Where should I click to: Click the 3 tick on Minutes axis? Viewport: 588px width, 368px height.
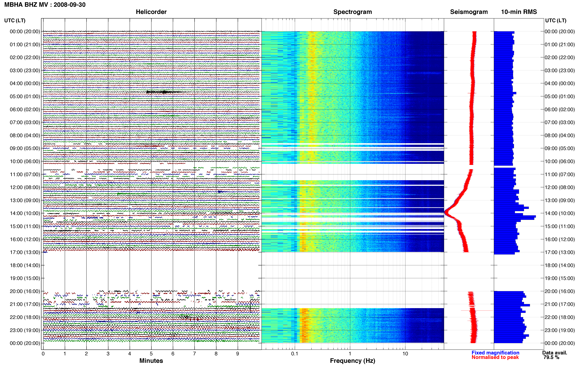pyautogui.click(x=108, y=354)
